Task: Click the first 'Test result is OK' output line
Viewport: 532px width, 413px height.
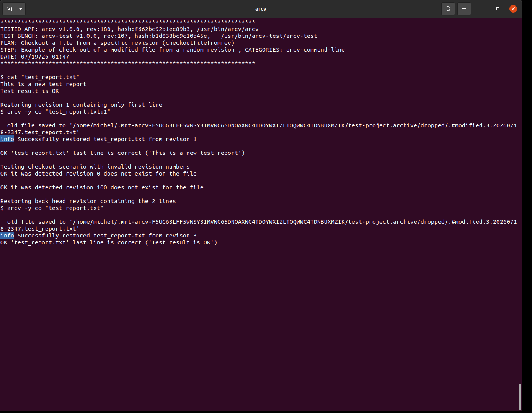Action: (x=29, y=91)
